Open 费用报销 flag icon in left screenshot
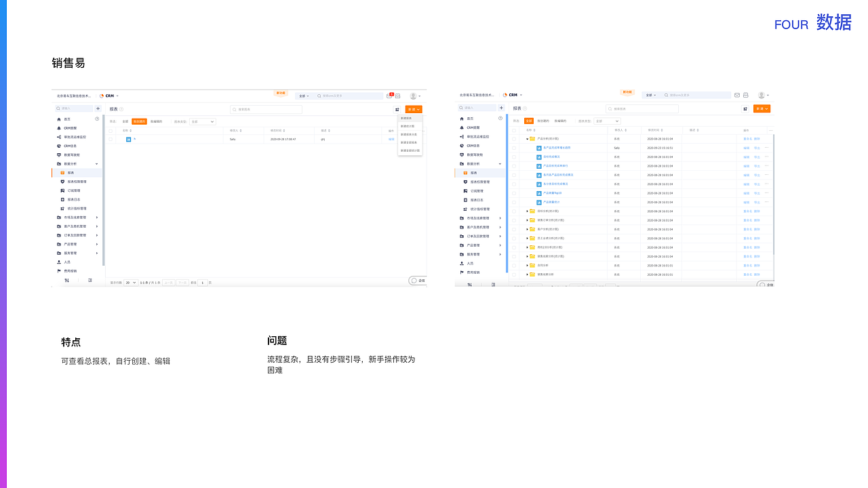 59,271
